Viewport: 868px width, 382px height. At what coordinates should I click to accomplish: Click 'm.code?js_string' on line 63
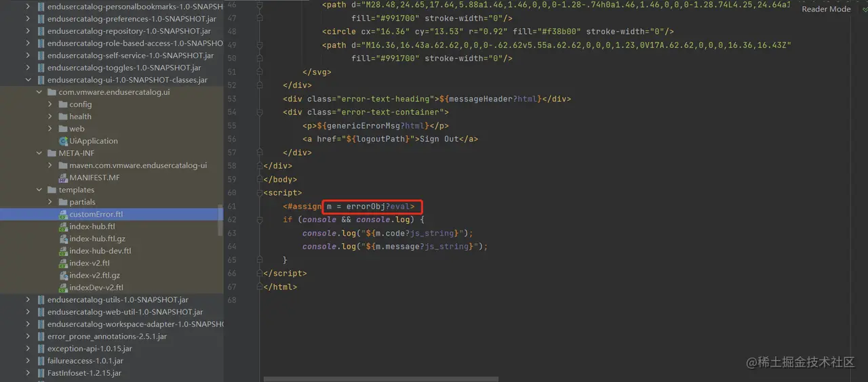pyautogui.click(x=415, y=233)
